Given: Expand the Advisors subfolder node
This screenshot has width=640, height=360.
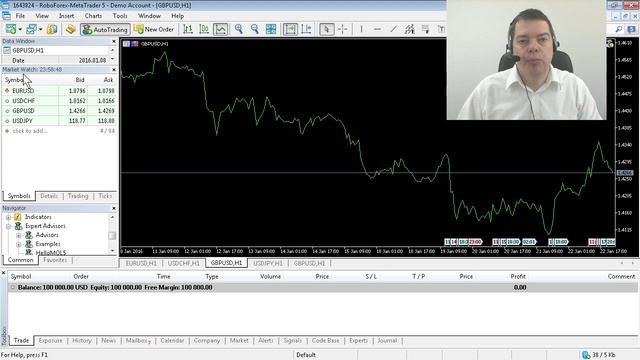Looking at the screenshot, I should [18, 236].
